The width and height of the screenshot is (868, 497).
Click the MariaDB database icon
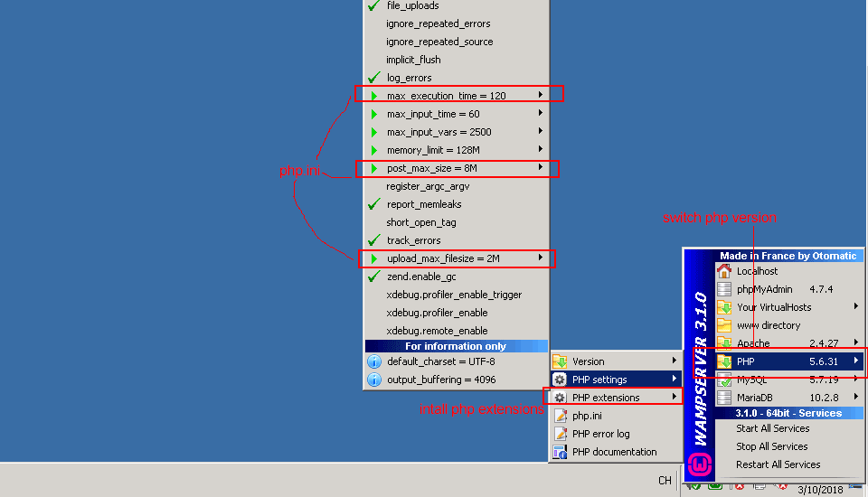[x=724, y=398]
